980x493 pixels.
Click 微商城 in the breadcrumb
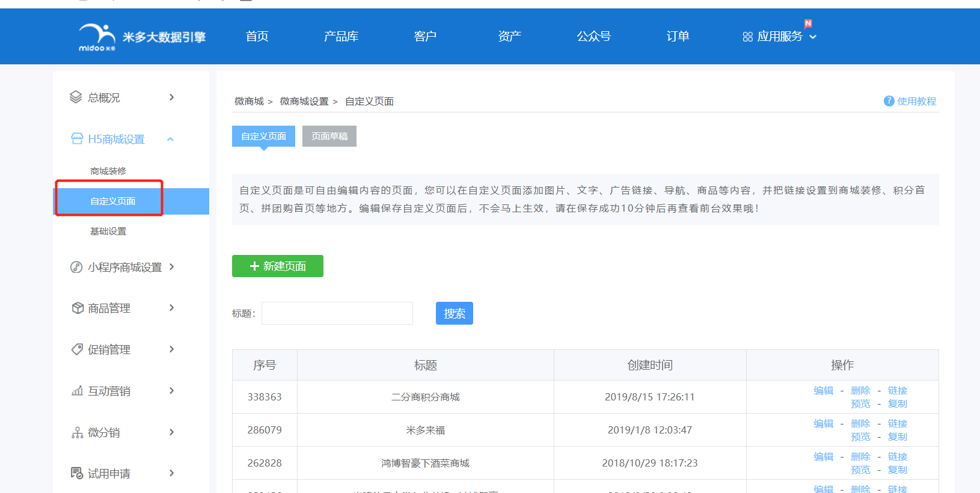(x=249, y=102)
